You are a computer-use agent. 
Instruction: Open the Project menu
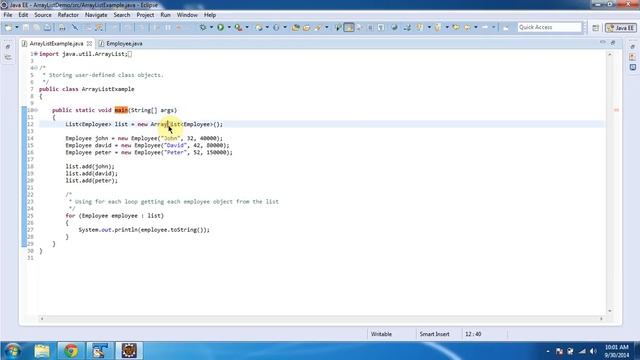[x=145, y=15]
